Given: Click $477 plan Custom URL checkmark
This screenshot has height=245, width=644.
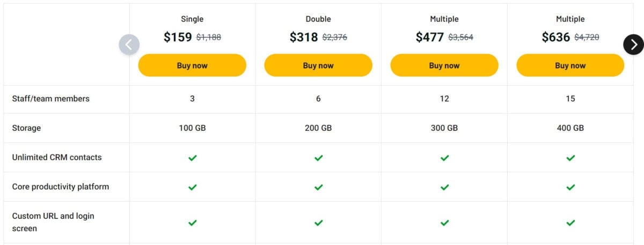Looking at the screenshot, I should tap(444, 222).
